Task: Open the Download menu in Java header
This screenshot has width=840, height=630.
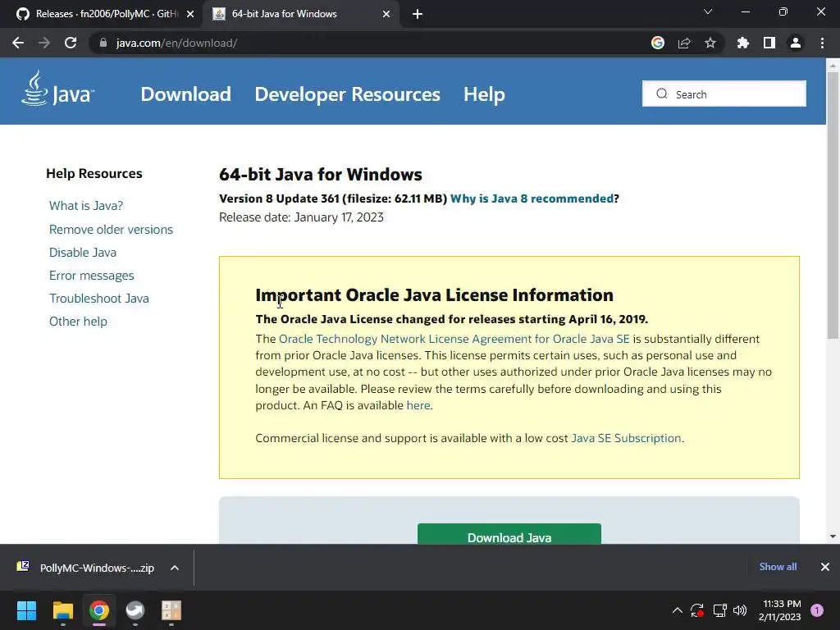Action: [186, 94]
